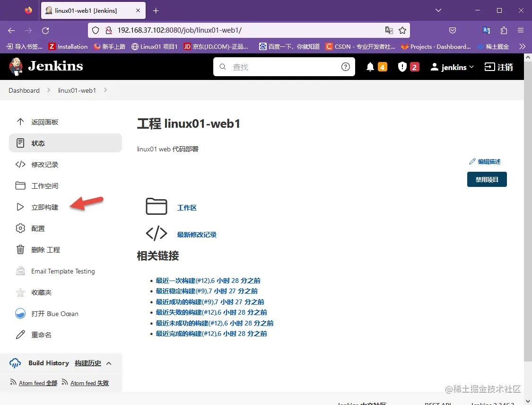Viewport: 532px width, 405px height.
Task: Reload the page with the refresh icon
Action: click(x=45, y=31)
